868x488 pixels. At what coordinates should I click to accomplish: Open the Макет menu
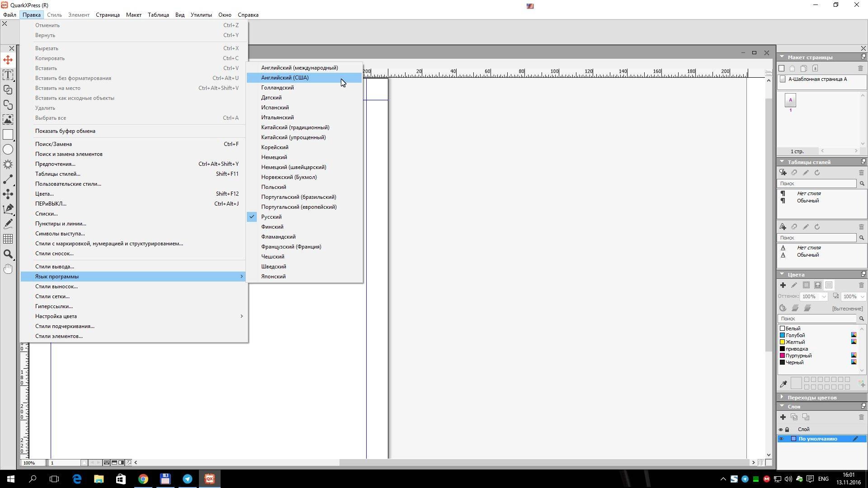click(x=133, y=15)
